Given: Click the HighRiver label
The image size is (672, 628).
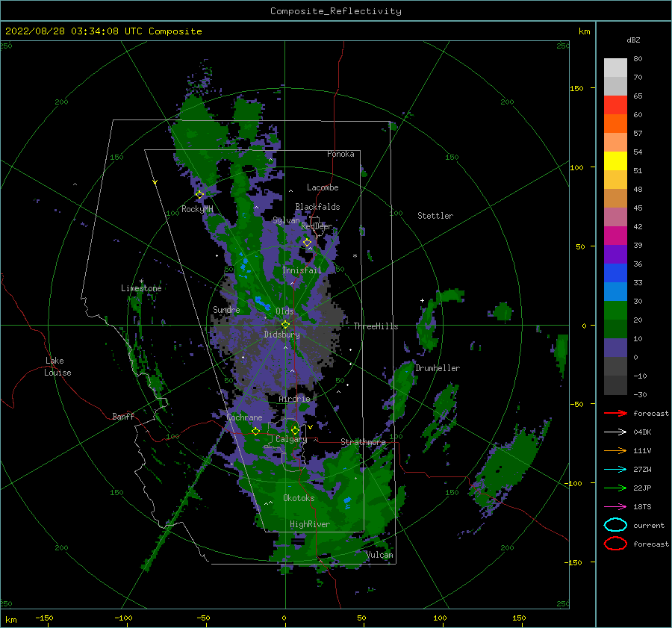Looking at the screenshot, I should [310, 524].
